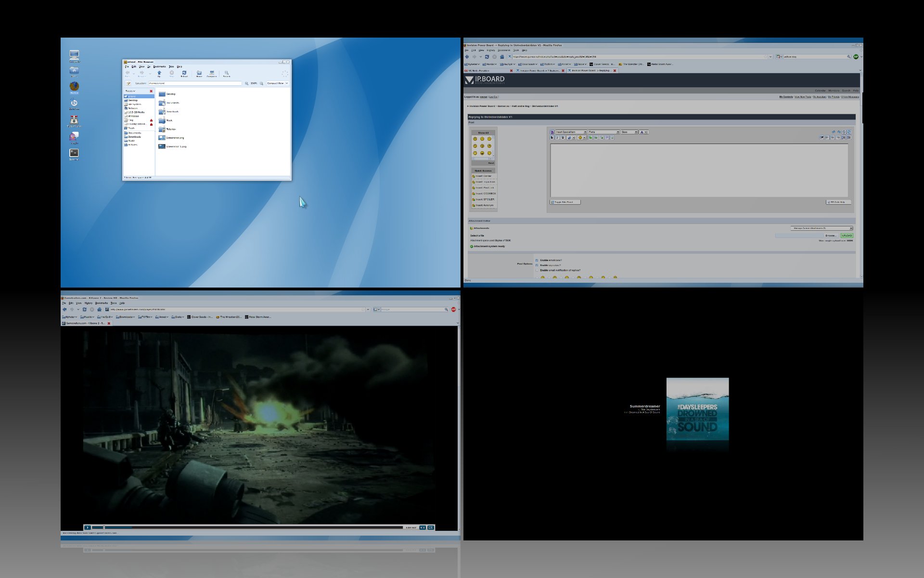
Task: Select Trash in Places sidebar
Action: pyautogui.click(x=131, y=128)
